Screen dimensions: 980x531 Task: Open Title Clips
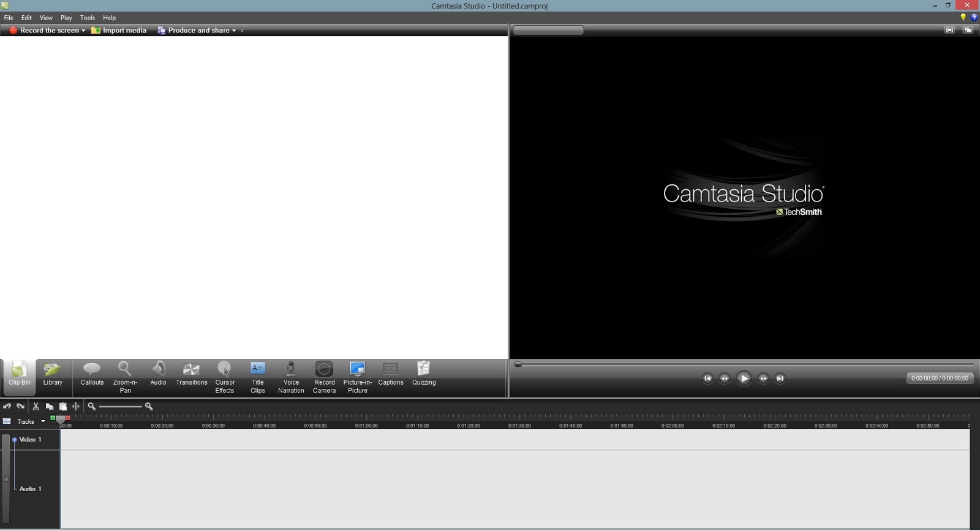pos(258,377)
